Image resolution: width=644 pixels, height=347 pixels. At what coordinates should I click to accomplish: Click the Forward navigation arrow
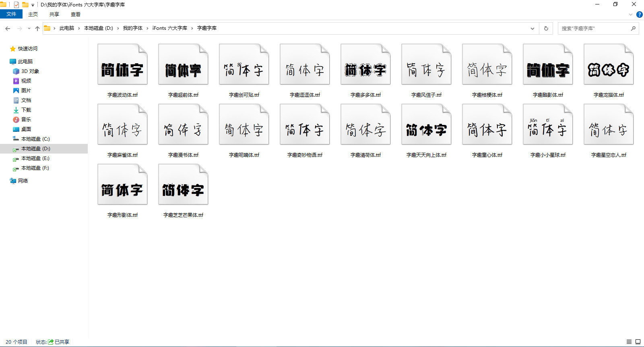19,28
